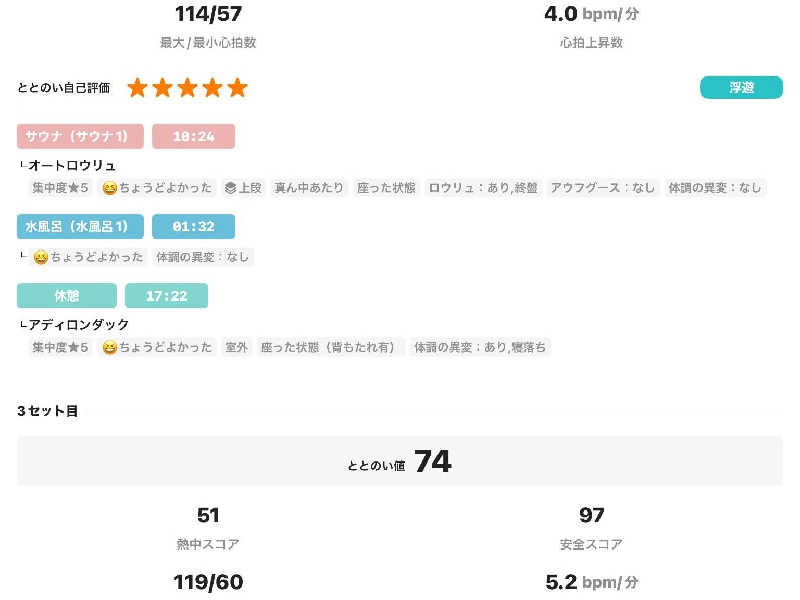Select the green 休憩 label
The width and height of the screenshot is (800, 600).
67,295
